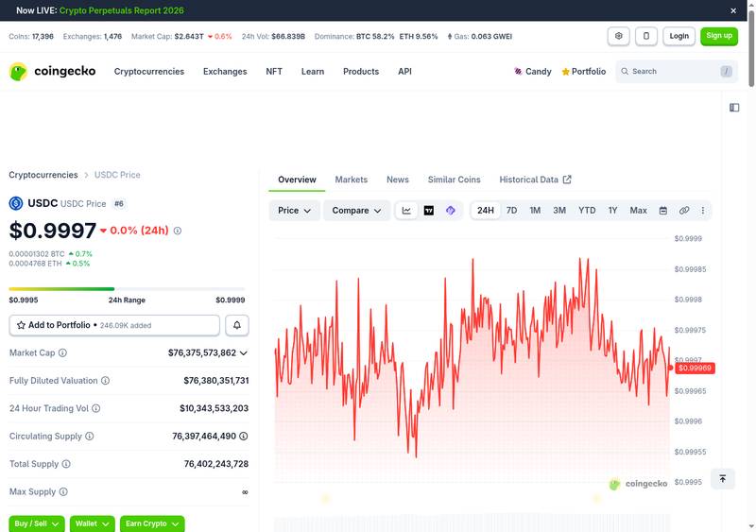
Task: Click the Gas 0.063 GWEI stat
Action: coord(480,36)
